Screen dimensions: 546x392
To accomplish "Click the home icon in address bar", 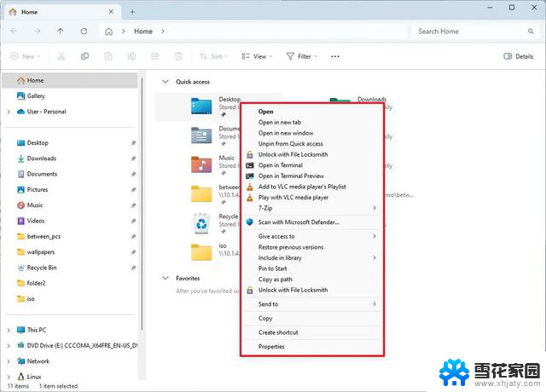I will (109, 32).
